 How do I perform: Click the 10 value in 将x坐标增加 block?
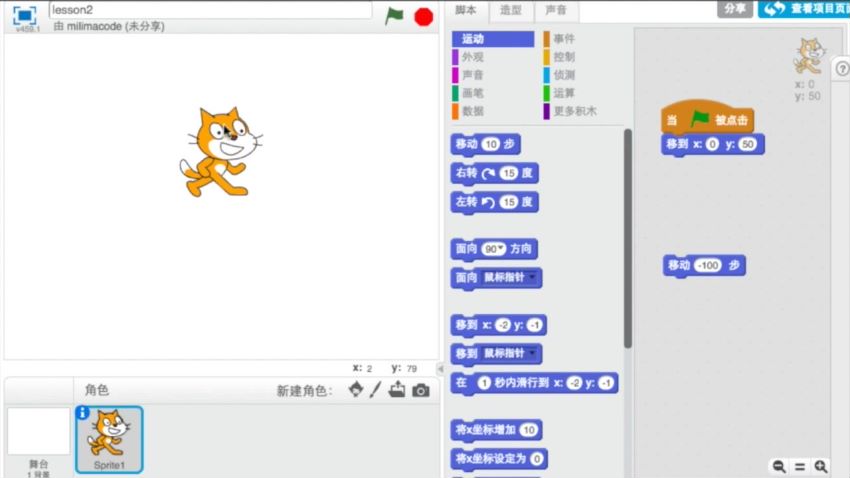[529, 430]
